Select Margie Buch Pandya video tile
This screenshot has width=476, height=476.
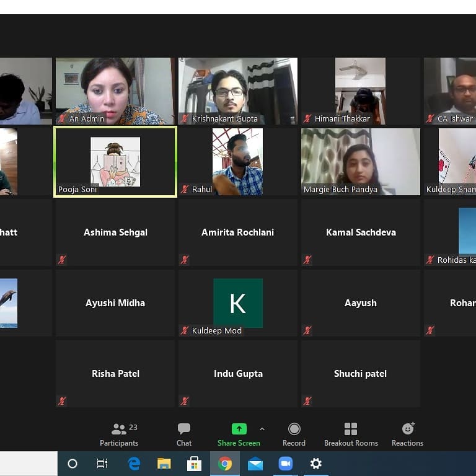pyautogui.click(x=361, y=162)
